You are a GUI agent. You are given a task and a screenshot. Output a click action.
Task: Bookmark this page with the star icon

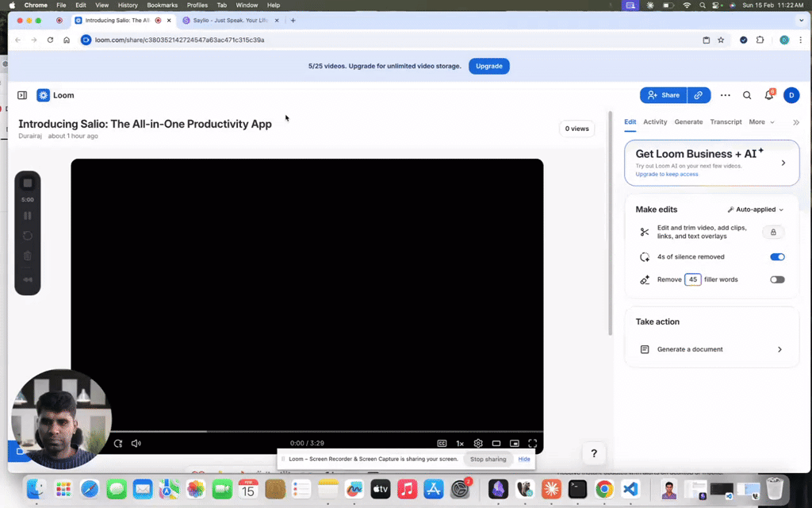tap(721, 40)
